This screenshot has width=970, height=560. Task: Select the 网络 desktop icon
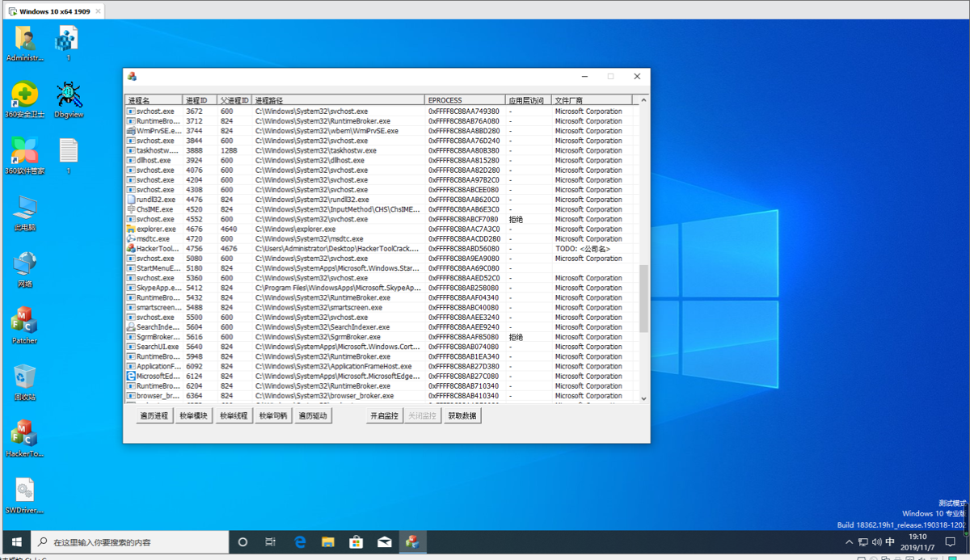pyautogui.click(x=24, y=270)
